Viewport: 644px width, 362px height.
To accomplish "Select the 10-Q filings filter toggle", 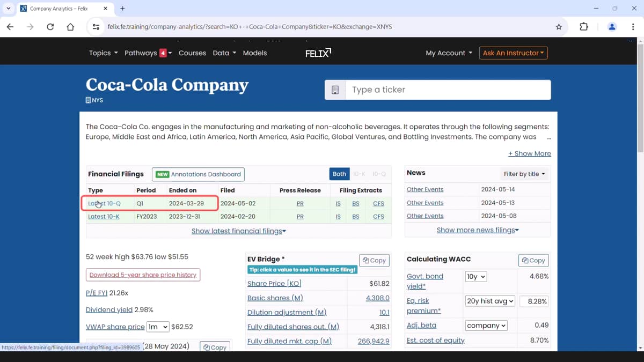I will click(379, 174).
